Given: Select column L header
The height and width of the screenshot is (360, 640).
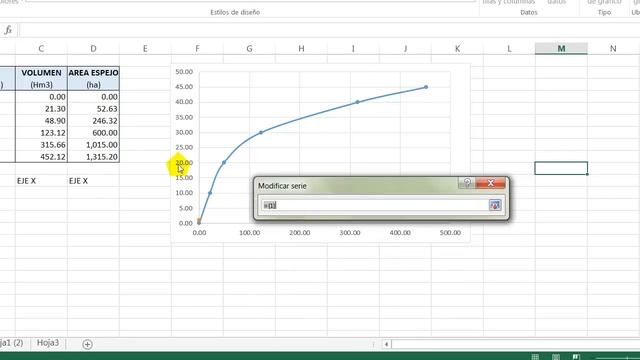Looking at the screenshot, I should point(509,49).
